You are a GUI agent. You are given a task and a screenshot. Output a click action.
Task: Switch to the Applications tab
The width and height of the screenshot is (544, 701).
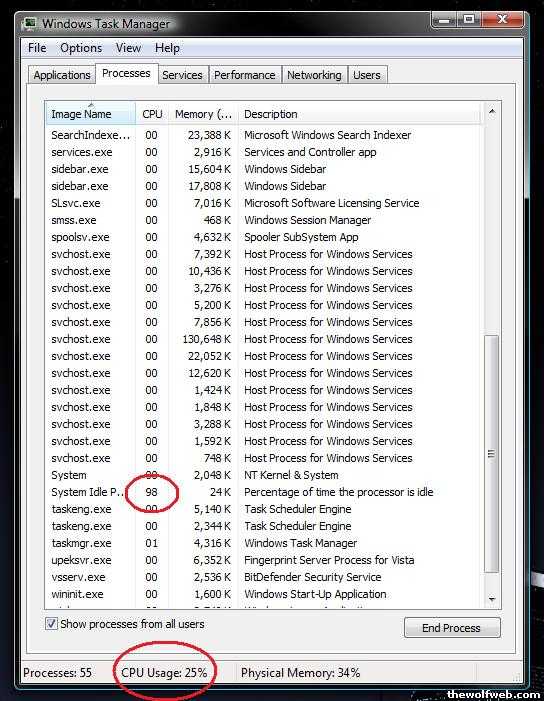tap(62, 75)
